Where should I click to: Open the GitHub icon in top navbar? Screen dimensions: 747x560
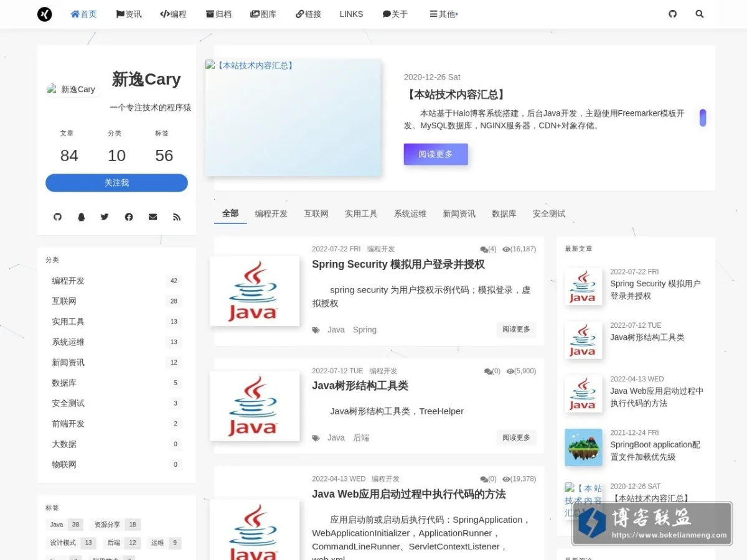click(x=672, y=14)
